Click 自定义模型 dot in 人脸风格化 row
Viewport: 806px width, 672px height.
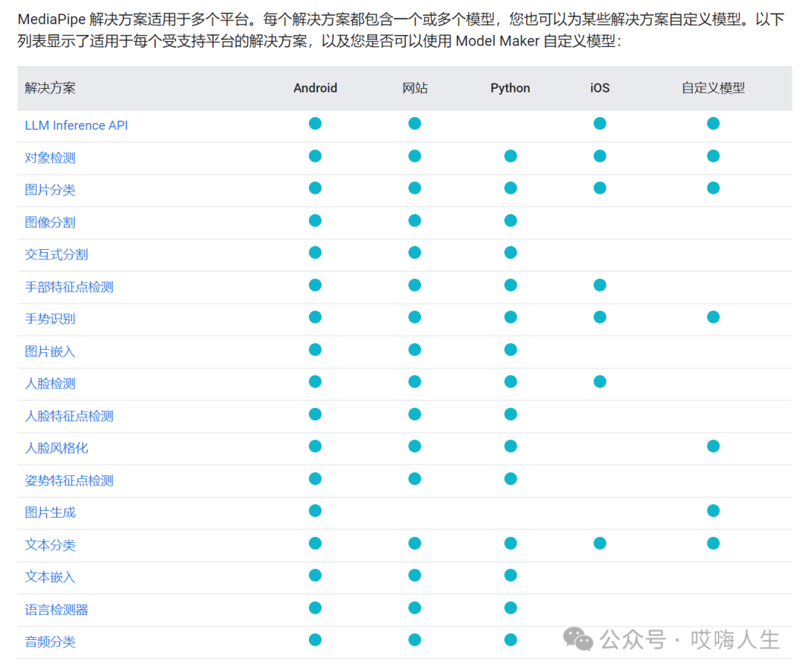713,446
